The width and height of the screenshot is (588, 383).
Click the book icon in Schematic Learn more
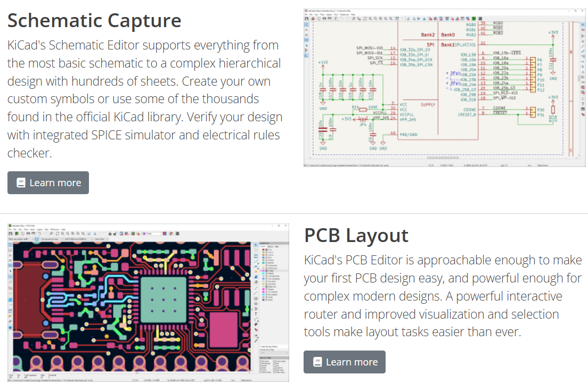click(21, 183)
